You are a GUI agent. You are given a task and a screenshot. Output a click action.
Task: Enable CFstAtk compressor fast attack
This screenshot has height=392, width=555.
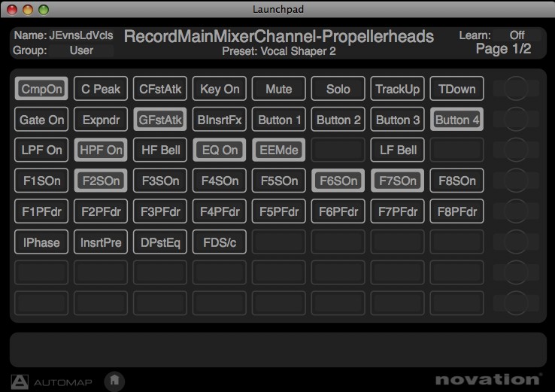(160, 89)
